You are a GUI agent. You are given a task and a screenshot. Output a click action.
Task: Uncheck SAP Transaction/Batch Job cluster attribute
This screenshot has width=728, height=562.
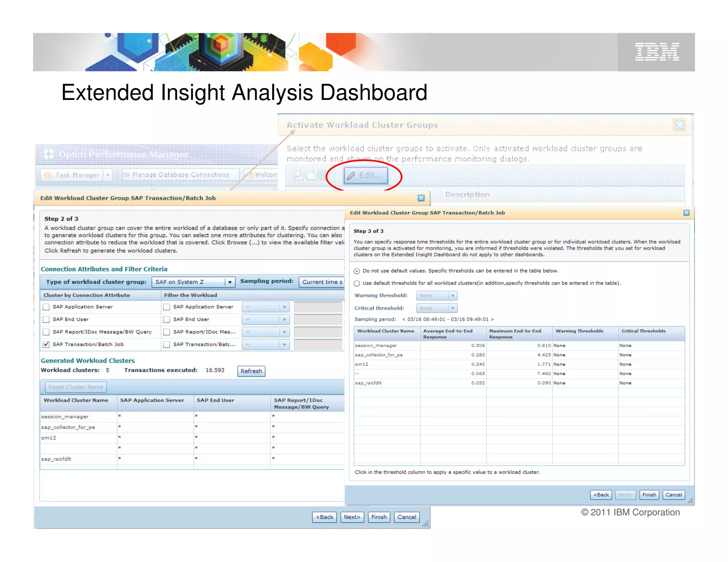coord(46,344)
